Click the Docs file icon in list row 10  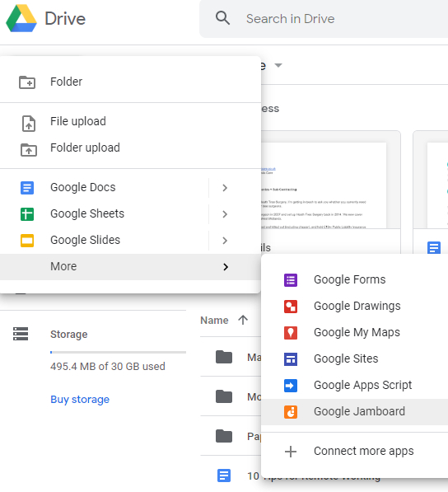pyautogui.click(x=224, y=476)
